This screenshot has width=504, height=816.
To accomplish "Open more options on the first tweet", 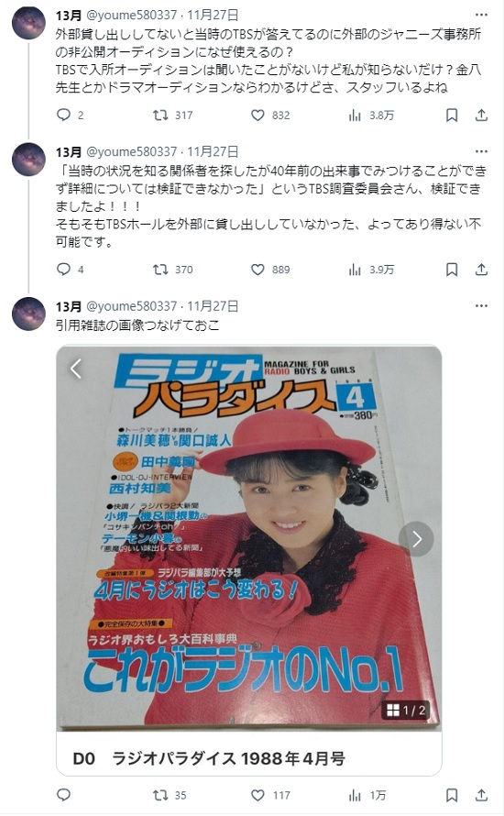I will tap(482, 15).
